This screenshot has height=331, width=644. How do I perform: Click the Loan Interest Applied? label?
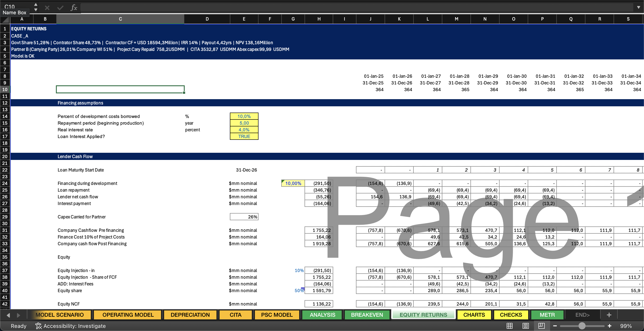[x=81, y=136]
